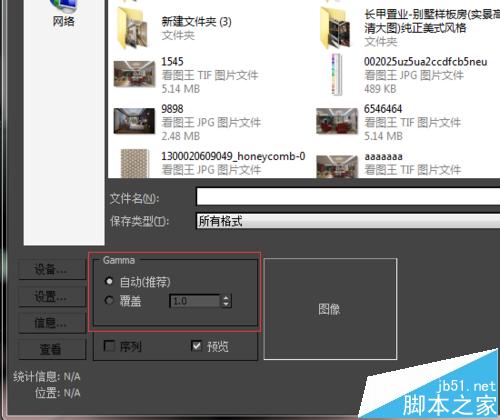The height and width of the screenshot is (420, 500).
Task: Click the 设备... button
Action: pos(52,269)
